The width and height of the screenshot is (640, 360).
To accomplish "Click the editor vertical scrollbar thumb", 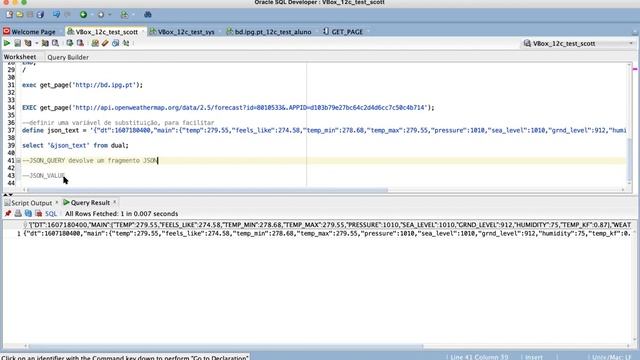I will (629, 161).
